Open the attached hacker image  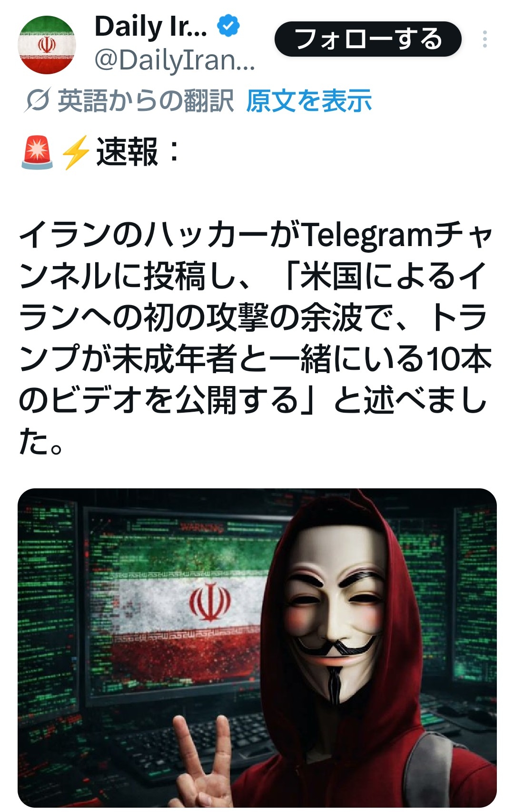257,648
